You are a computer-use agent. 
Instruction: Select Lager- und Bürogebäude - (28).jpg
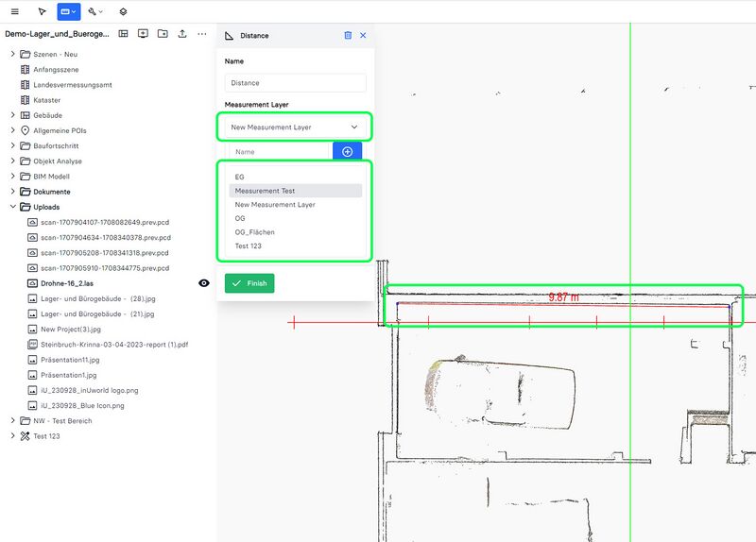[x=98, y=298]
